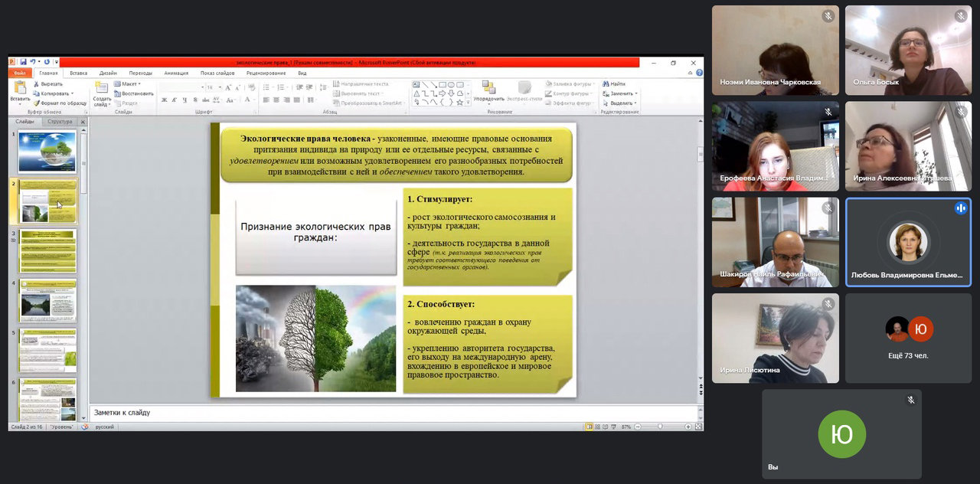980x484 pixels.
Task: Open the Layout (Макет) dropdown
Action: point(129,83)
